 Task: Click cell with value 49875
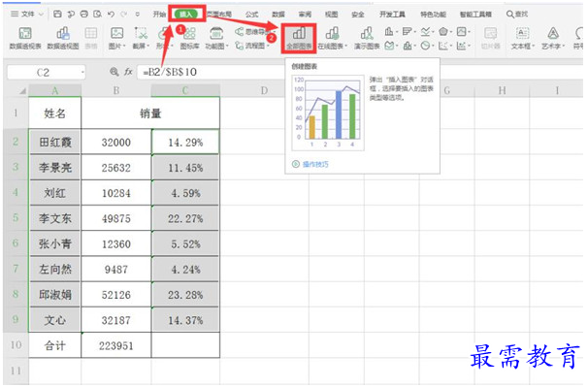(116, 218)
